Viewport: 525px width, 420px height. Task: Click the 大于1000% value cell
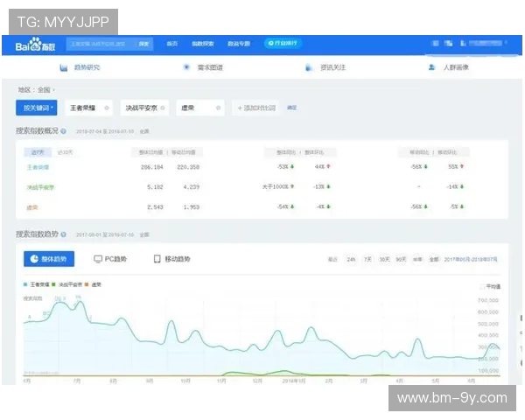click(278, 186)
